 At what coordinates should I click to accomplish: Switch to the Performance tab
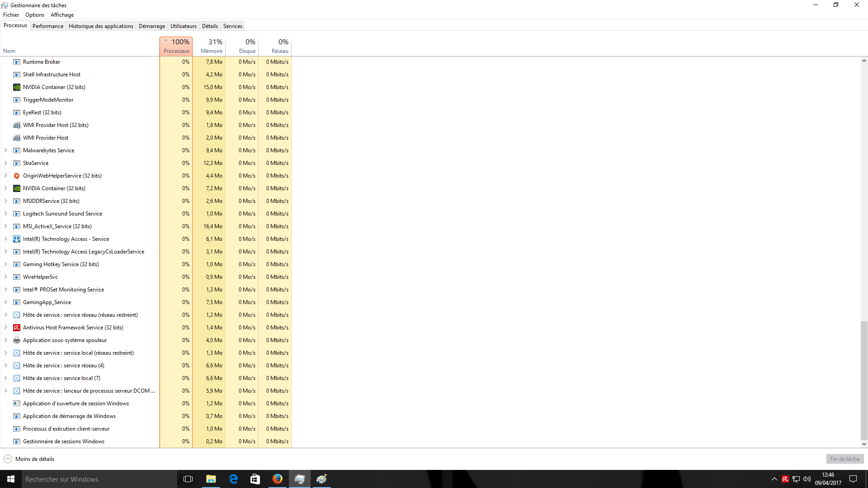[48, 26]
